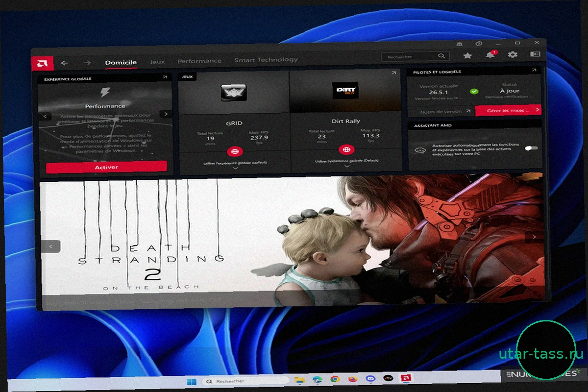Screen dimensions: 588x392
Task: Switch to the Jeux tab
Action: pyautogui.click(x=157, y=62)
